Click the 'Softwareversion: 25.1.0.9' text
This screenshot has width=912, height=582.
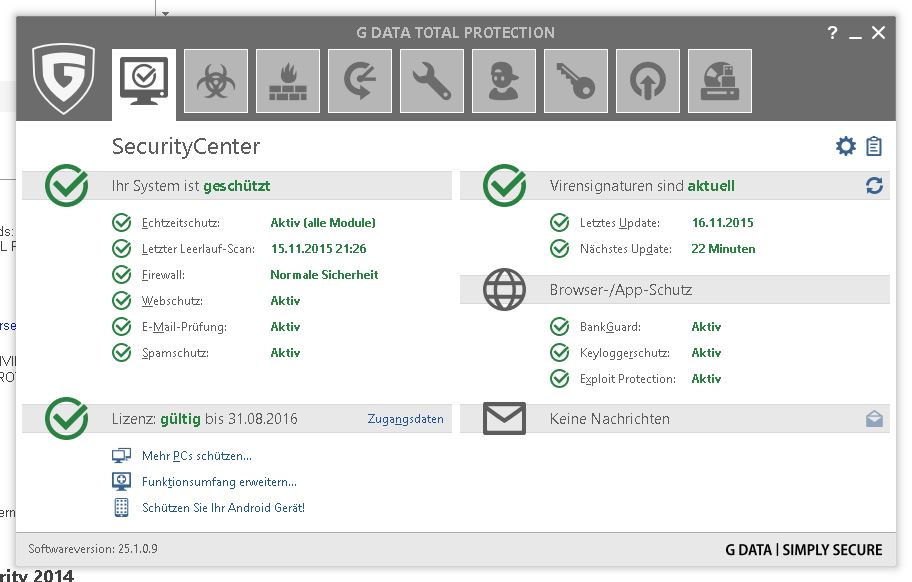tap(92, 548)
